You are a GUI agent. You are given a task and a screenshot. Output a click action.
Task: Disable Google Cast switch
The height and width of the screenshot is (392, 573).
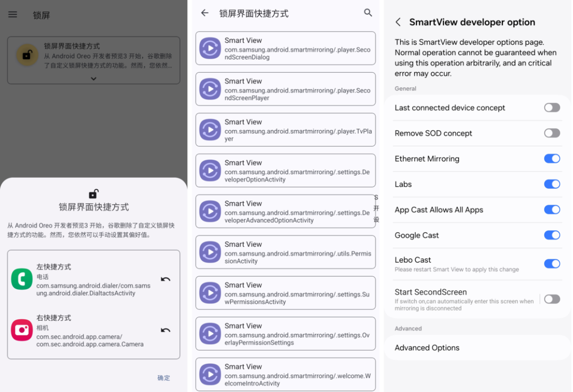(x=552, y=235)
